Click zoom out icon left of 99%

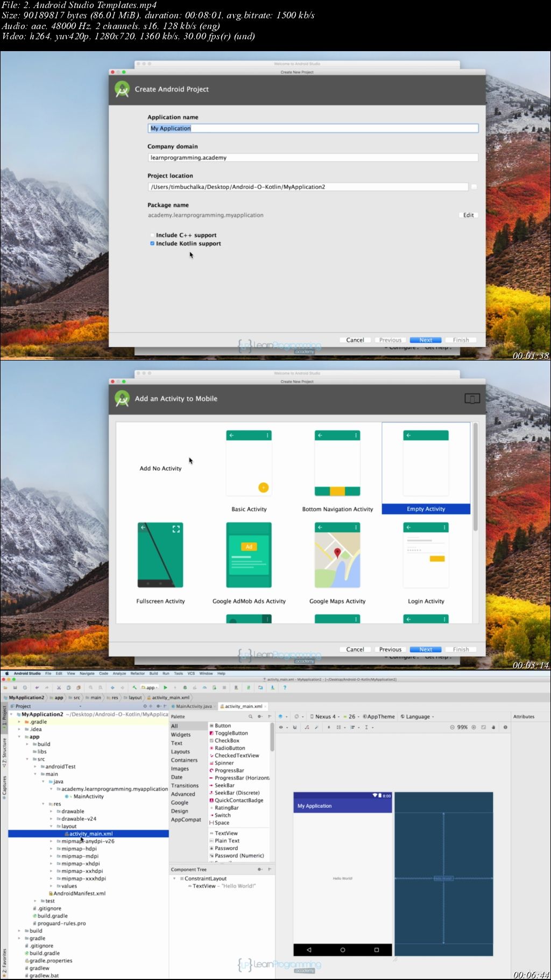pos(452,727)
